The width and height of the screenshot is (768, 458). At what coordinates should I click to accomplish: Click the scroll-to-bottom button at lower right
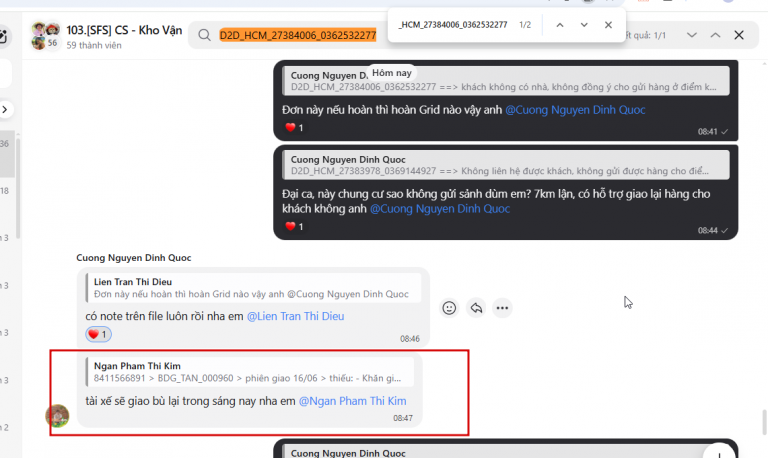coord(719,453)
